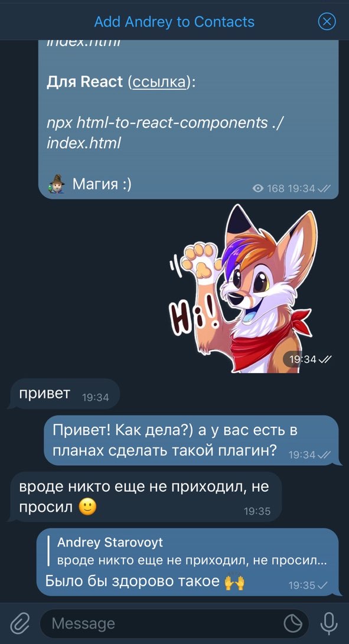349x644 pixels.
Task: Tap the Для React heading text
Action: [x=84, y=81]
